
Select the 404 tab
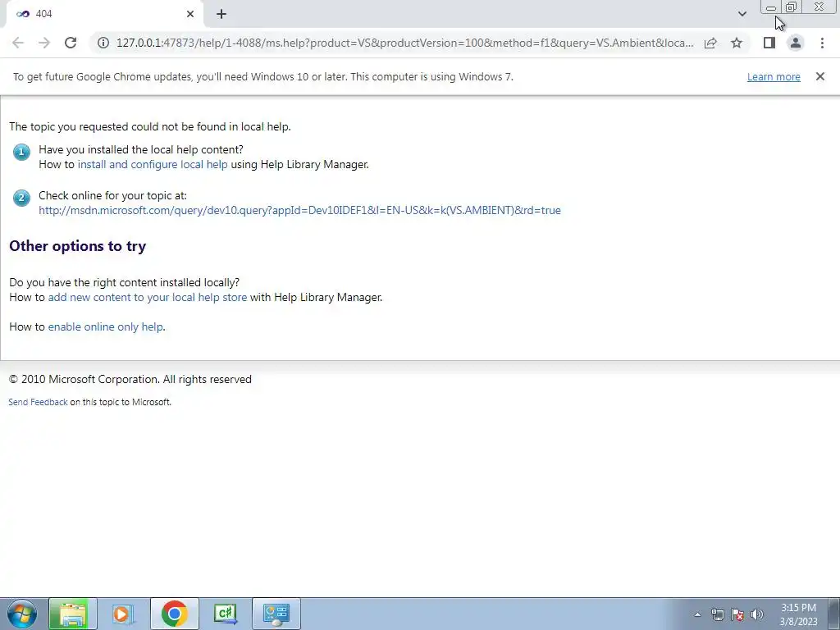(104, 14)
